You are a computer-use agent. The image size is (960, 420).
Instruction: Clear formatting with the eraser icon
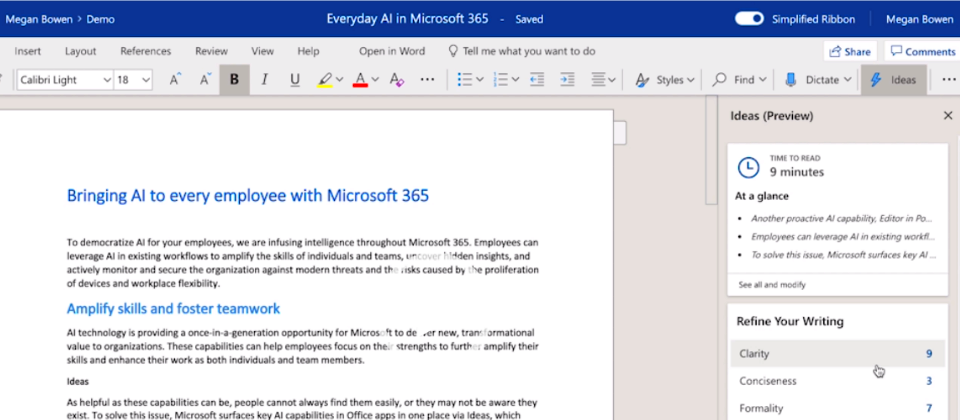[x=397, y=80]
